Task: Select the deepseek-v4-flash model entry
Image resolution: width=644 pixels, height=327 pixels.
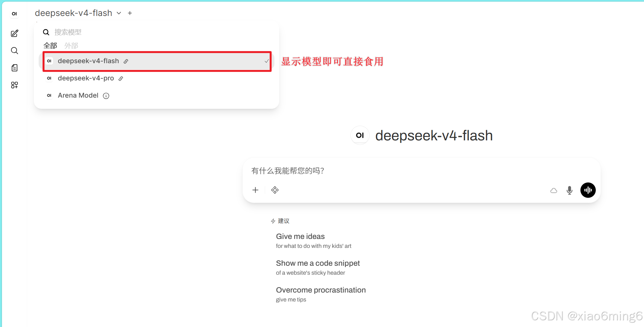Action: (157, 61)
